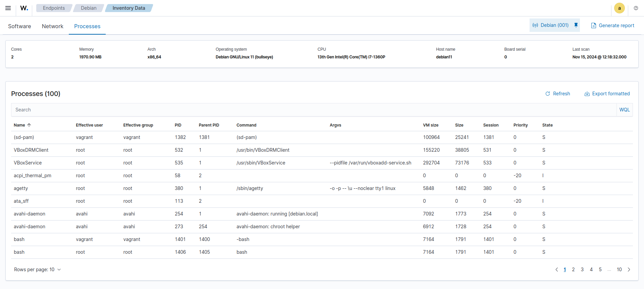The height and width of the screenshot is (289, 644).
Task: Generate report for this agent
Action: (612, 26)
